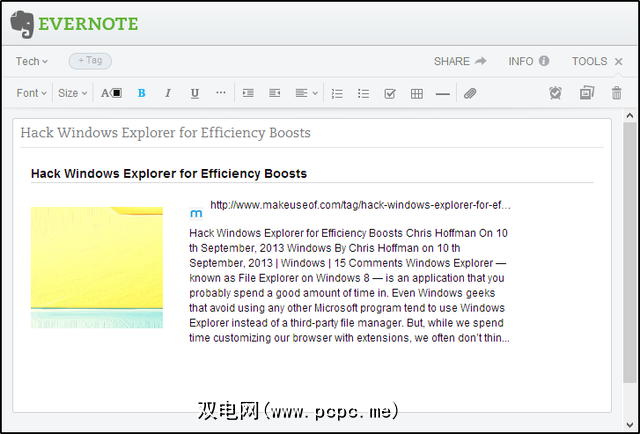This screenshot has height=434, width=640.
Task: Click the MakeUseOf favicon icon
Action: (x=196, y=214)
